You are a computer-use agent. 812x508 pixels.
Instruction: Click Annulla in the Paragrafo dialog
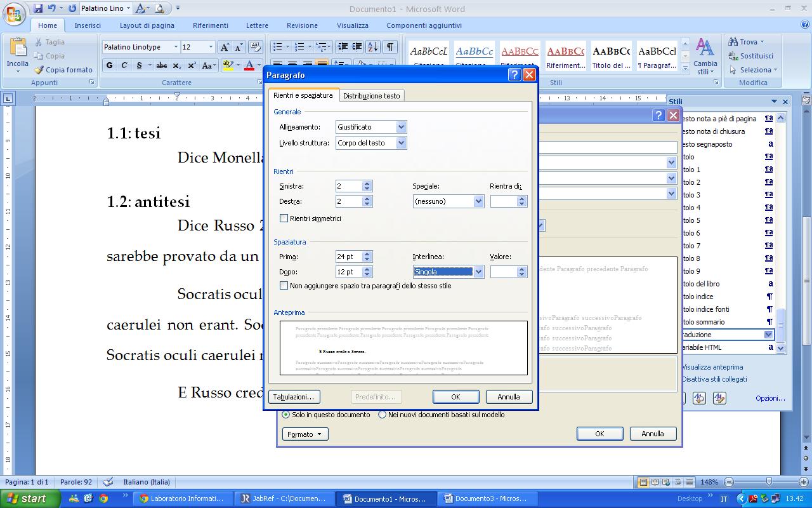point(509,397)
